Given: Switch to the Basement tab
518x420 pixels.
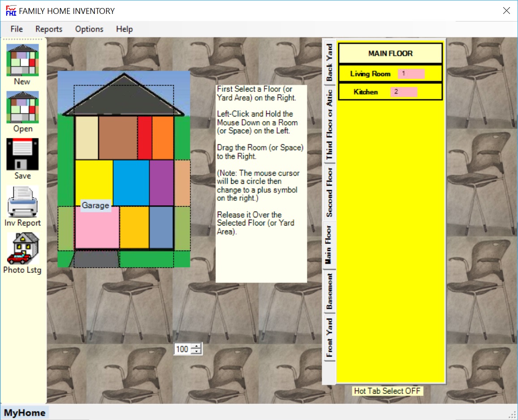Looking at the screenshot, I should (329, 291).
